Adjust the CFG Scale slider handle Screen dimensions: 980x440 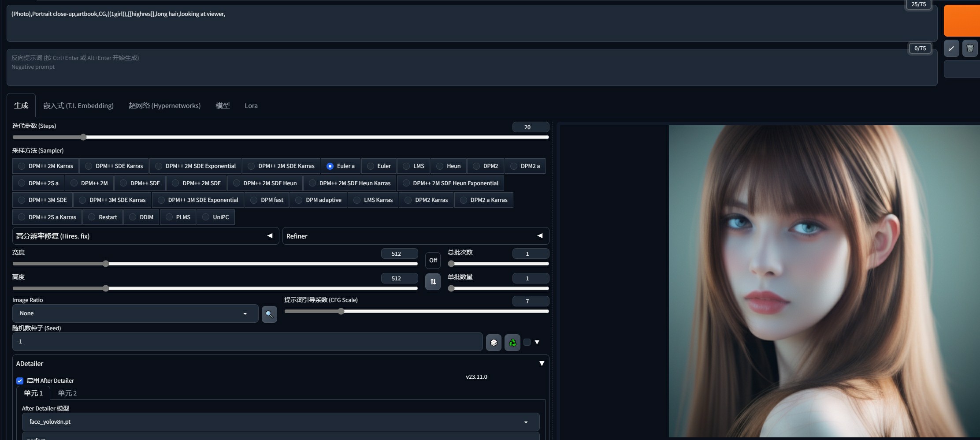[341, 311]
